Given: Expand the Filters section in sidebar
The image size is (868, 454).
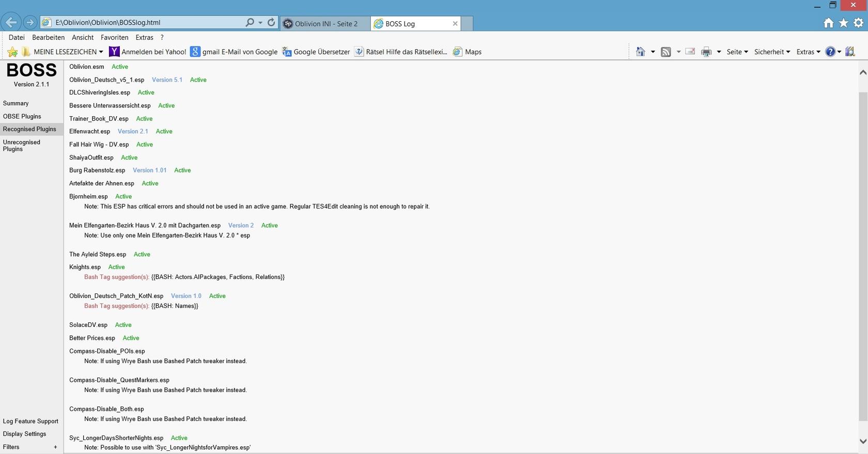Looking at the screenshot, I should pos(55,447).
